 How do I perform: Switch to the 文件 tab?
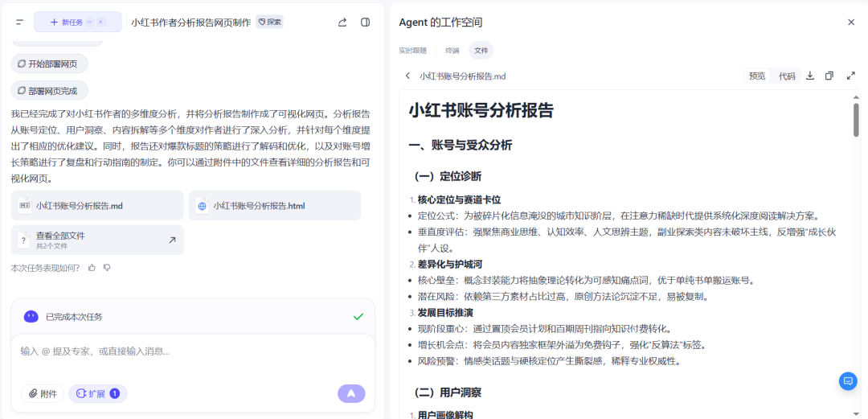click(x=481, y=51)
